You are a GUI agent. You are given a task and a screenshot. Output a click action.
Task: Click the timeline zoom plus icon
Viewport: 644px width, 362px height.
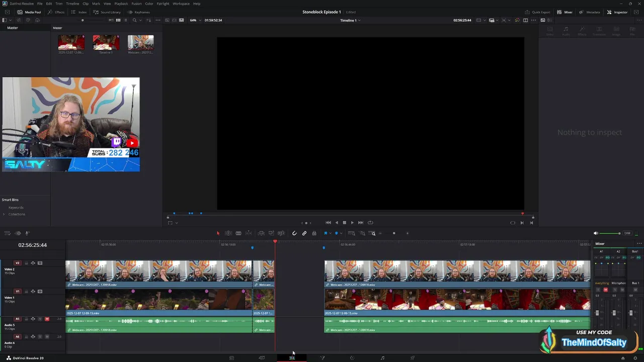(x=408, y=233)
